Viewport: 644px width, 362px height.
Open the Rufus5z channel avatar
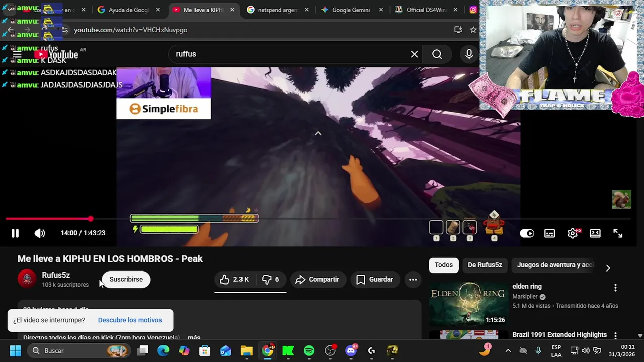tap(27, 279)
